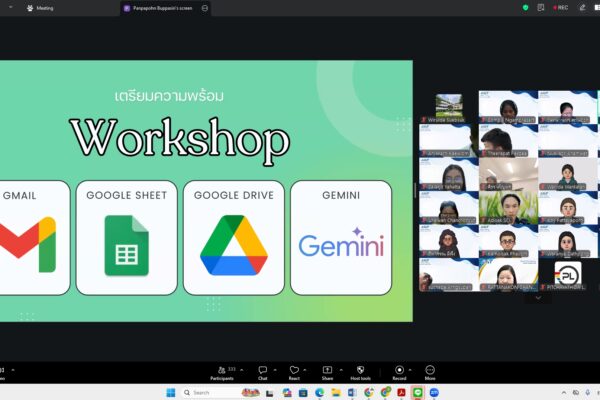Click the Google Drive triangle logo

pos(234,245)
